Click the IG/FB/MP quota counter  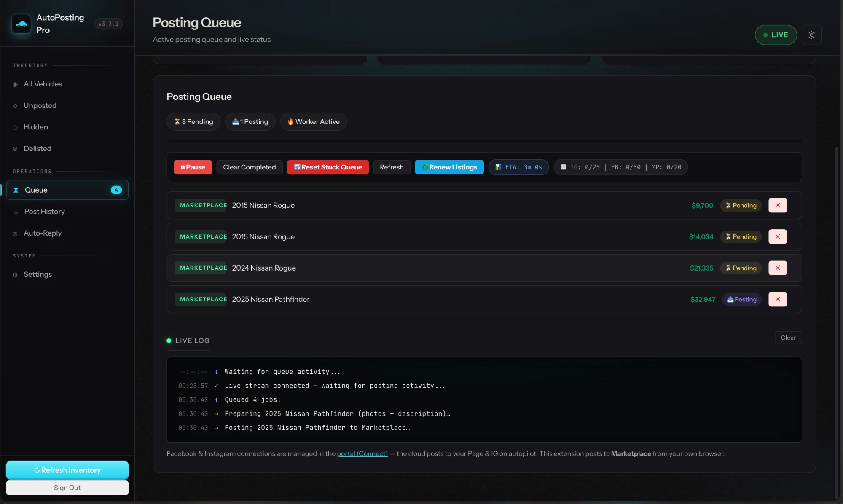pos(620,167)
